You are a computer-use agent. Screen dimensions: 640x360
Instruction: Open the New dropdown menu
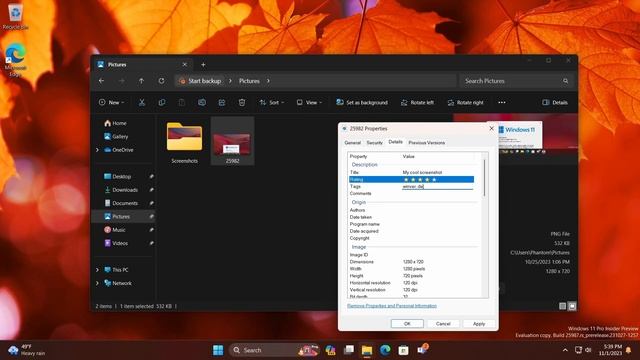coord(111,102)
